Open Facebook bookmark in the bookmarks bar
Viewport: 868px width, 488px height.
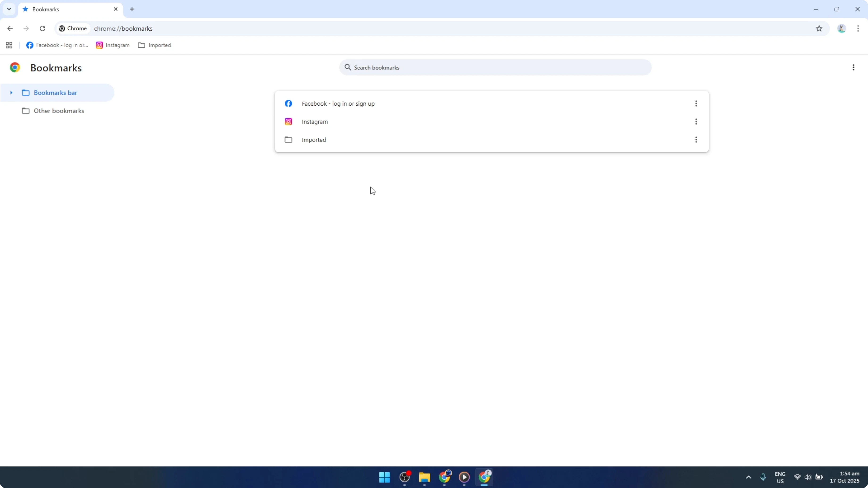pos(57,45)
